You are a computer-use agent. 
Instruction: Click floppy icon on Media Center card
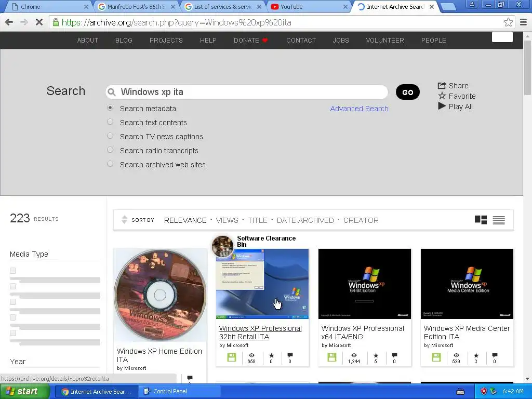[x=436, y=357]
